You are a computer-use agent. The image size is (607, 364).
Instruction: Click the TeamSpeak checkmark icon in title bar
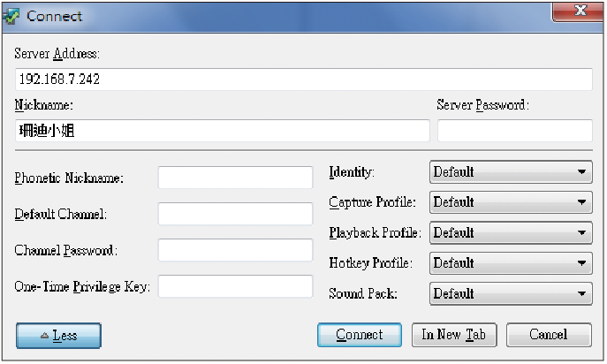[x=11, y=16]
